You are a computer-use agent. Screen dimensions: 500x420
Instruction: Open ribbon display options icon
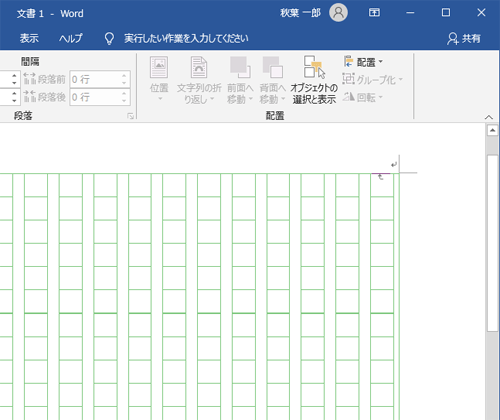(374, 13)
